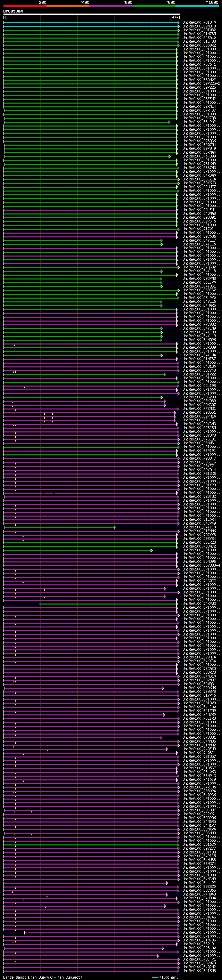Image resolution: width=222 pixels, height=980 pixels.
Task: Click the red 20% identity legend segment
Action: (25, 6)
